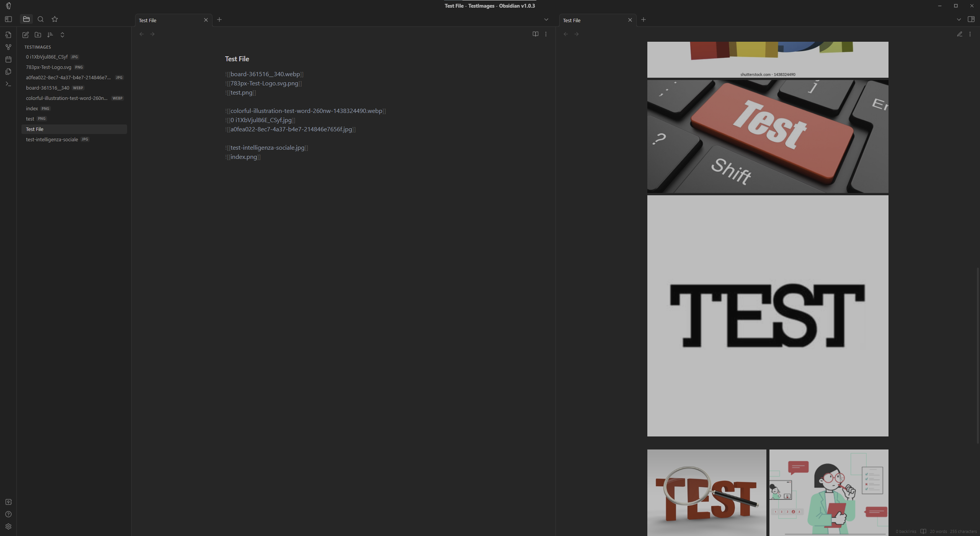Open the left pane tab list dropdown

(x=546, y=20)
